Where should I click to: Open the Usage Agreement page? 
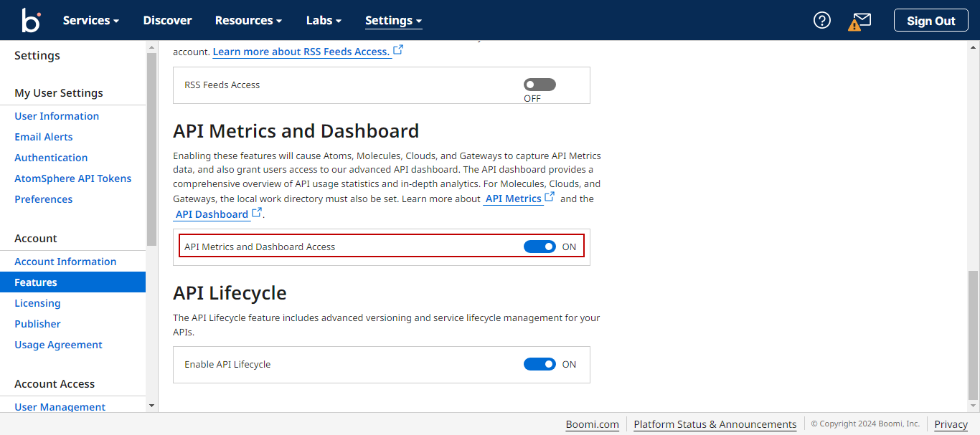click(x=59, y=345)
